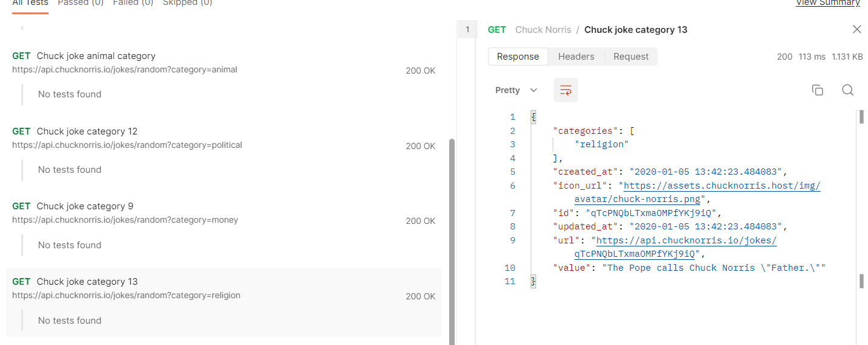868x345 pixels.
Task: Close the Chuck joke category 13 response pane
Action: [856, 29]
